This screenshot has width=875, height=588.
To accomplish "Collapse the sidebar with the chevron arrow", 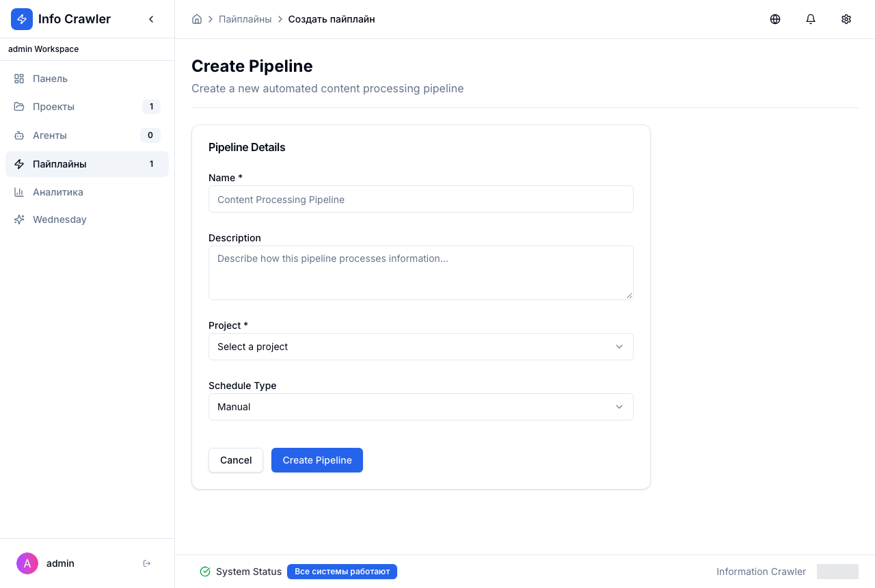I will [x=151, y=19].
